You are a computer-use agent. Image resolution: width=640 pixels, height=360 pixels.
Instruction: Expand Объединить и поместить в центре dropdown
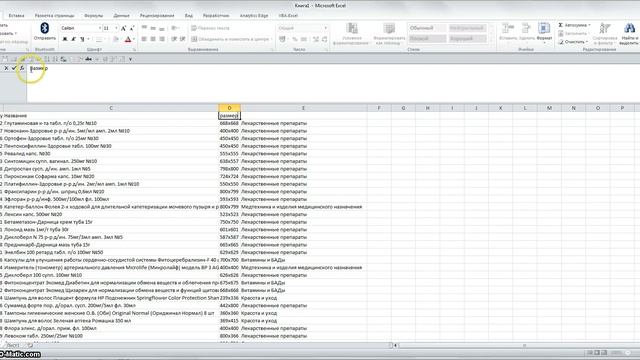271,39
